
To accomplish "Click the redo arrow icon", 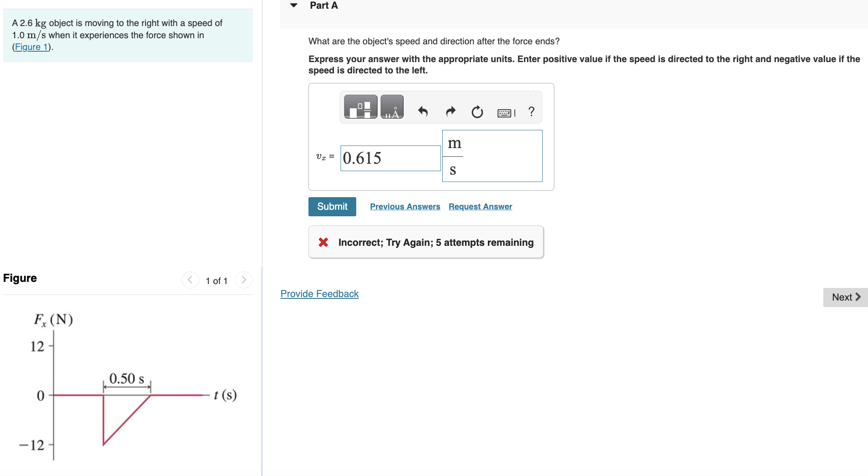I will 451,112.
